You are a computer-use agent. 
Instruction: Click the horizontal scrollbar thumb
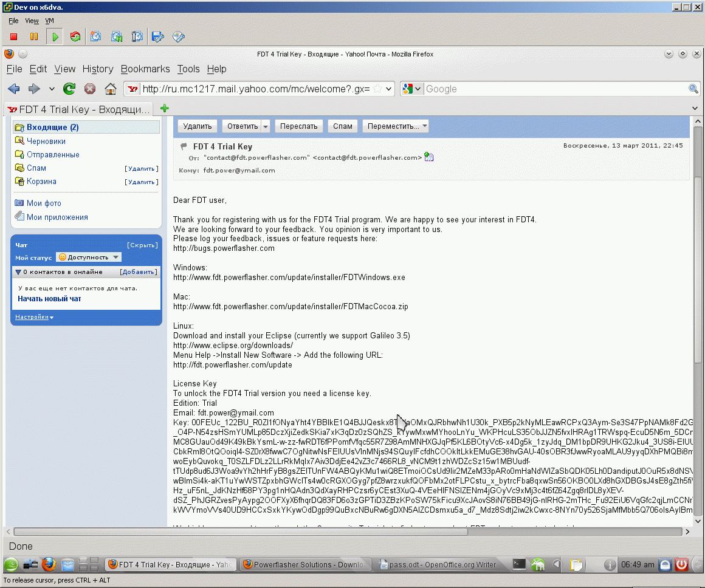[x=241, y=532]
